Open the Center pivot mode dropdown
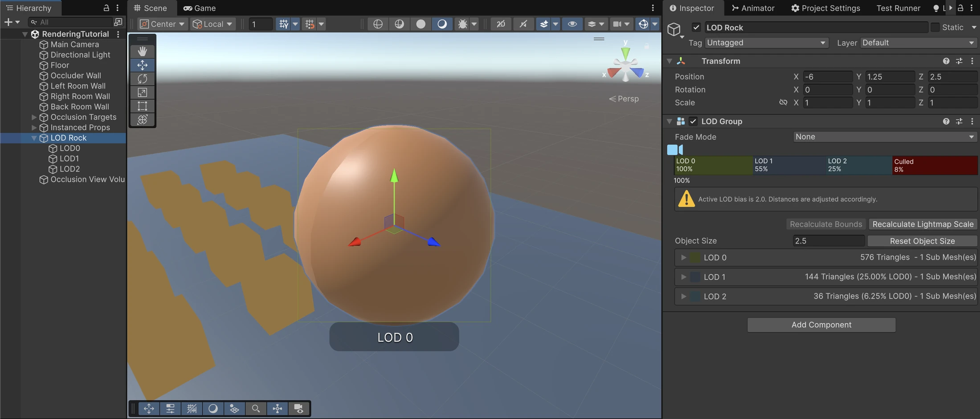 [x=162, y=24]
